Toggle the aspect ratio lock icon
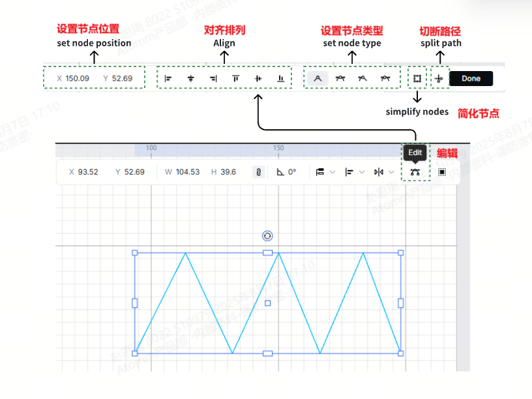The width and height of the screenshot is (532, 399). (x=258, y=172)
